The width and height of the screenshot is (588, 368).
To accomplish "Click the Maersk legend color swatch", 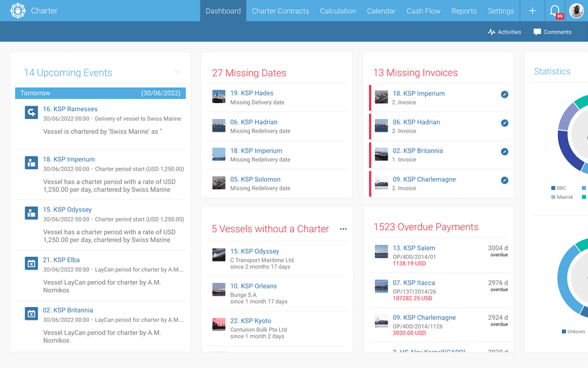I will coord(553,197).
